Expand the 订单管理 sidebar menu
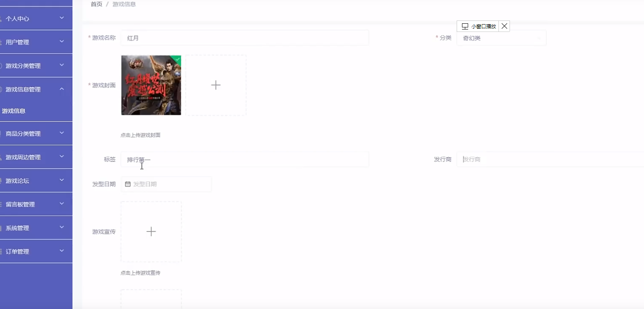 pos(36,251)
